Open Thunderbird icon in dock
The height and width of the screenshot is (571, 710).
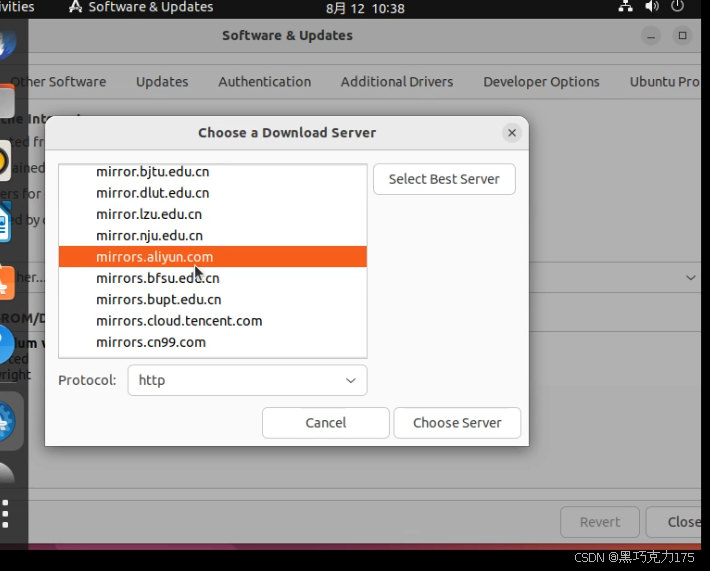[8, 45]
